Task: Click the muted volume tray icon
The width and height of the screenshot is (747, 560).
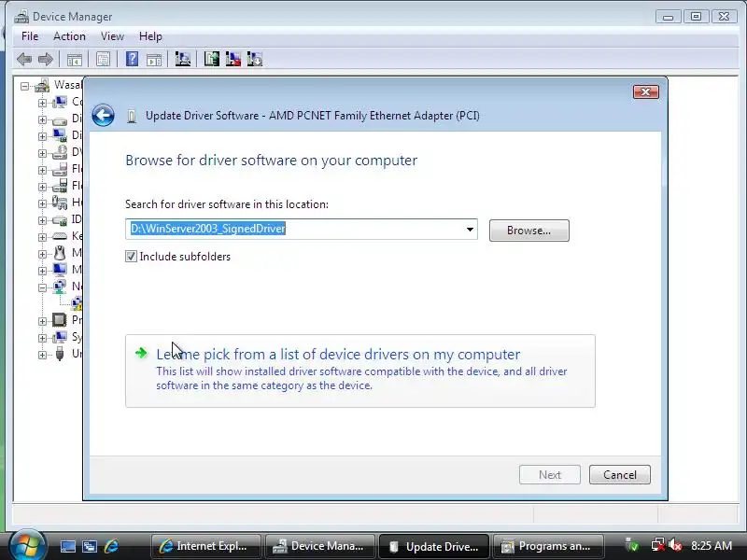Action: 674,545
